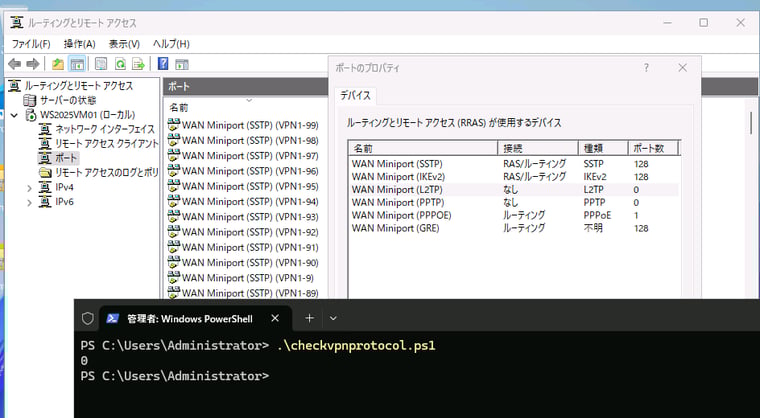The image size is (760, 418).
Task: Select the VPN1-98 port row
Action: tap(243, 140)
